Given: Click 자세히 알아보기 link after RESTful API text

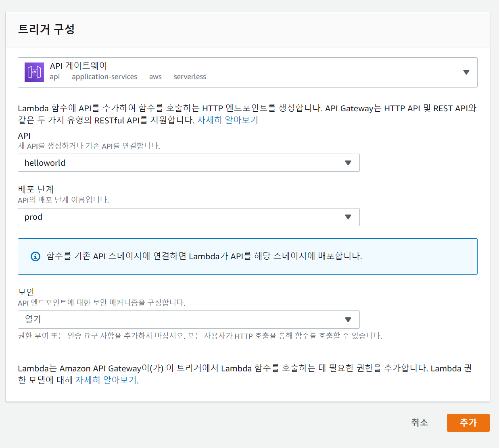Looking at the screenshot, I should 228,120.
